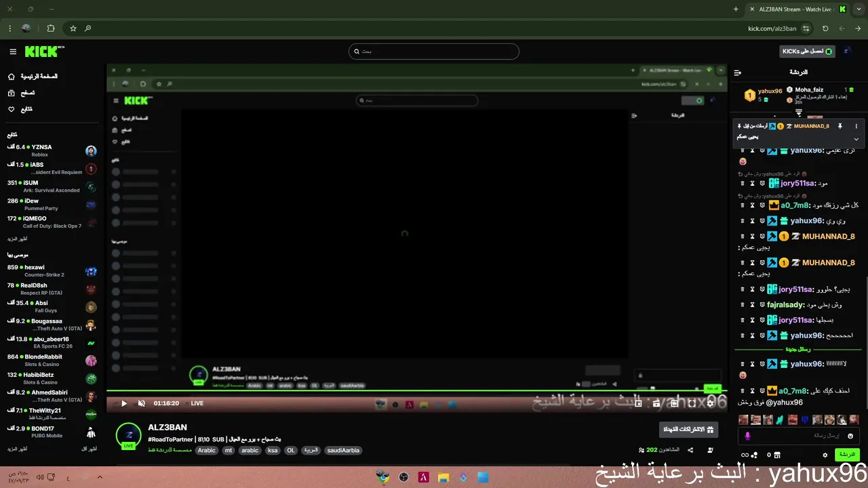
Task: Open TheWitty21 recommended channel
Action: coord(52,413)
